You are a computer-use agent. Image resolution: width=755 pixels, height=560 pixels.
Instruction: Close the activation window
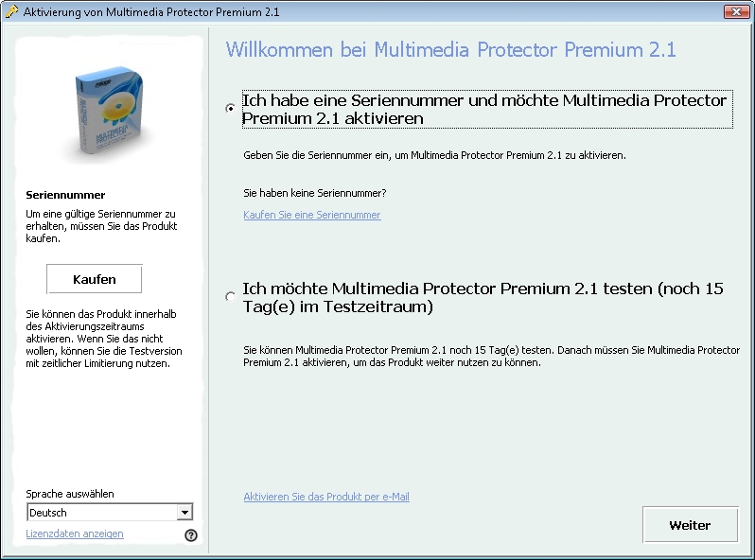click(x=736, y=11)
